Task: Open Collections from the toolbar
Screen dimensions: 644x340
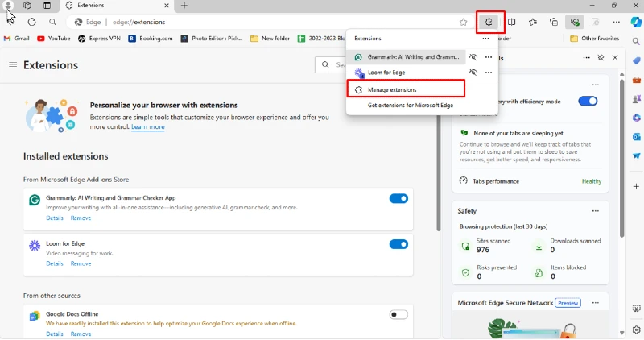Action: point(554,23)
